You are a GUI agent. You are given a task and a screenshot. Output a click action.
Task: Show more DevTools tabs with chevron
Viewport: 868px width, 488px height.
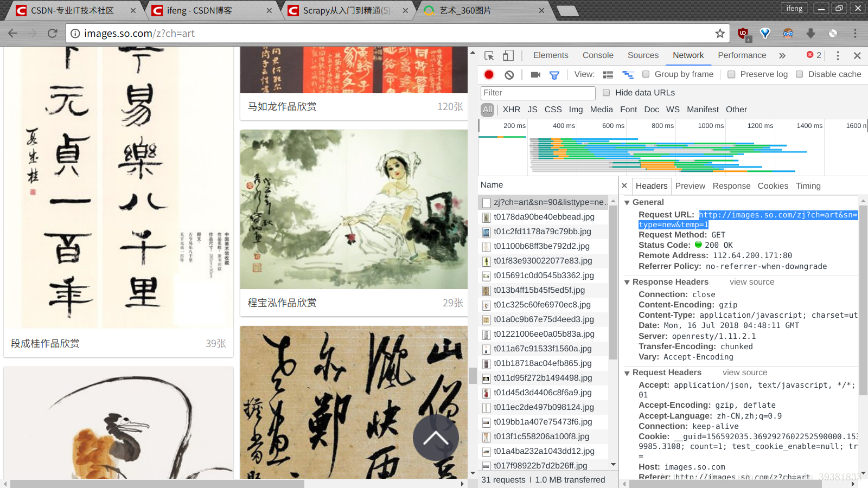pos(782,55)
